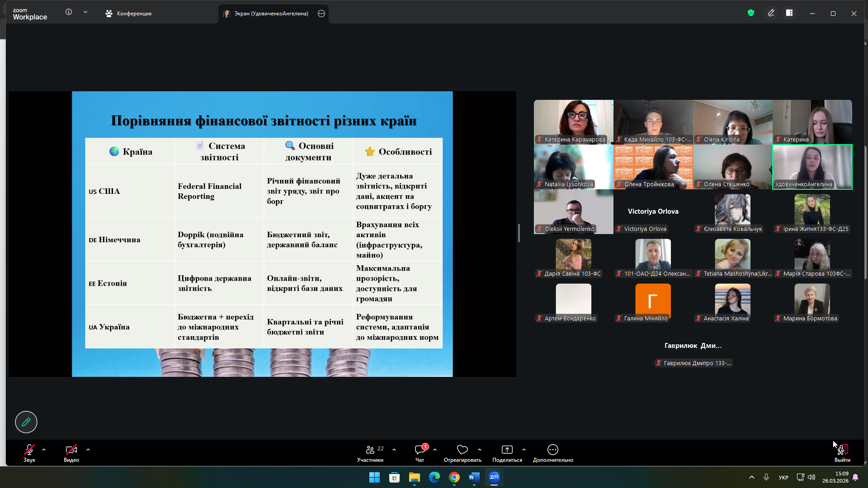Expand share options arrow
This screenshot has height=488, width=868.
point(524,450)
